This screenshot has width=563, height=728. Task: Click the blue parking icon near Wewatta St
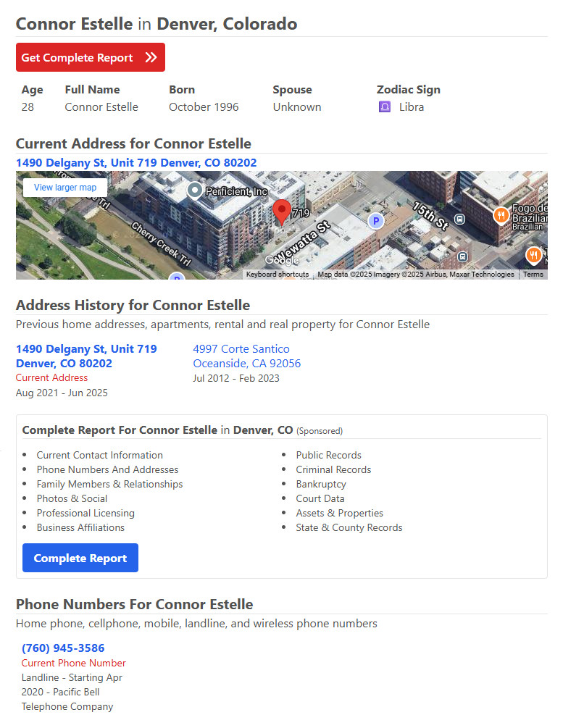click(376, 221)
